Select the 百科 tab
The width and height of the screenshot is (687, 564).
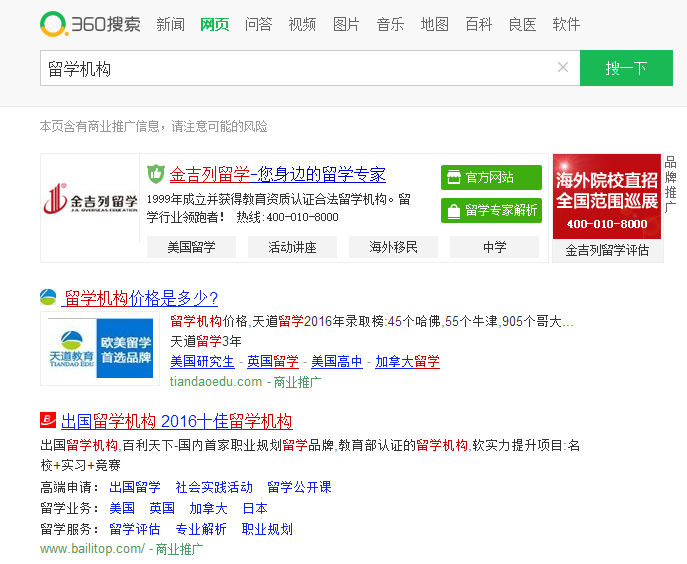coord(478,24)
